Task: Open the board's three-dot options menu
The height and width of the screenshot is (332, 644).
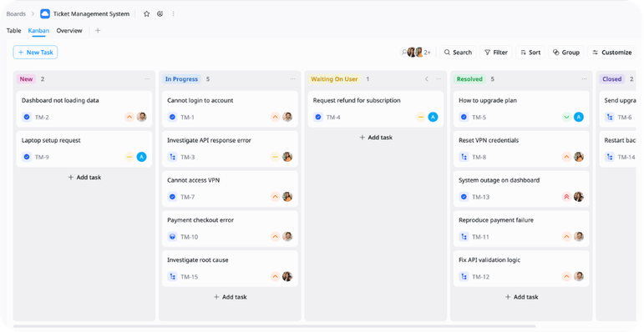Action: click(174, 14)
